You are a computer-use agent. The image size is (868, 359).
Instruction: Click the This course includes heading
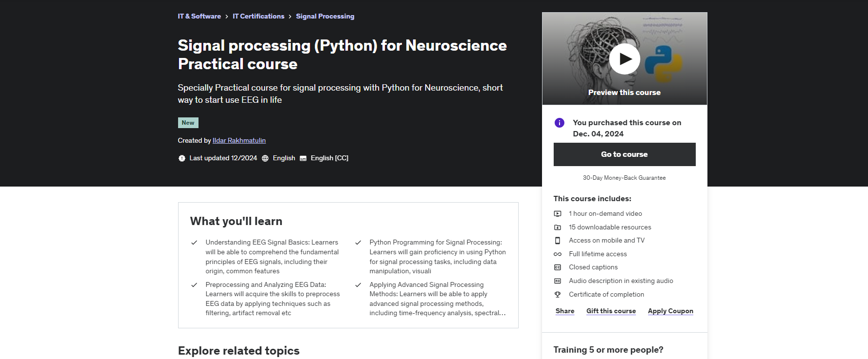tap(592, 199)
